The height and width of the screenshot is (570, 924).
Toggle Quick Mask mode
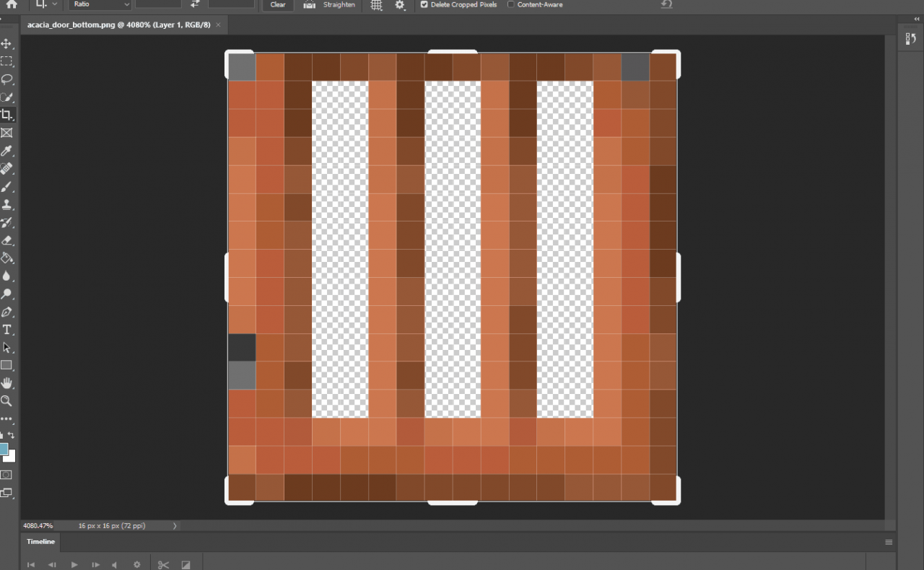click(x=6, y=475)
